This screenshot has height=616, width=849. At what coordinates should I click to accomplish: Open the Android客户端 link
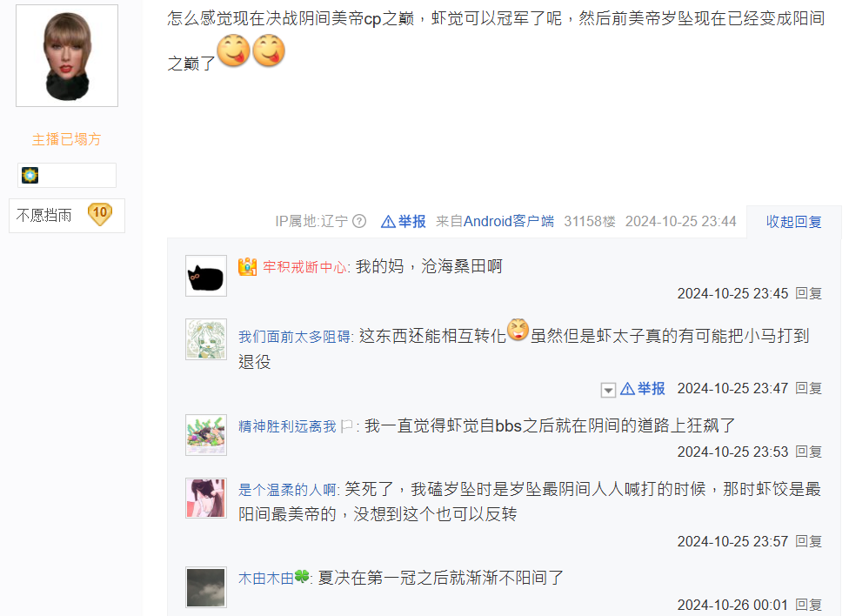coord(508,221)
